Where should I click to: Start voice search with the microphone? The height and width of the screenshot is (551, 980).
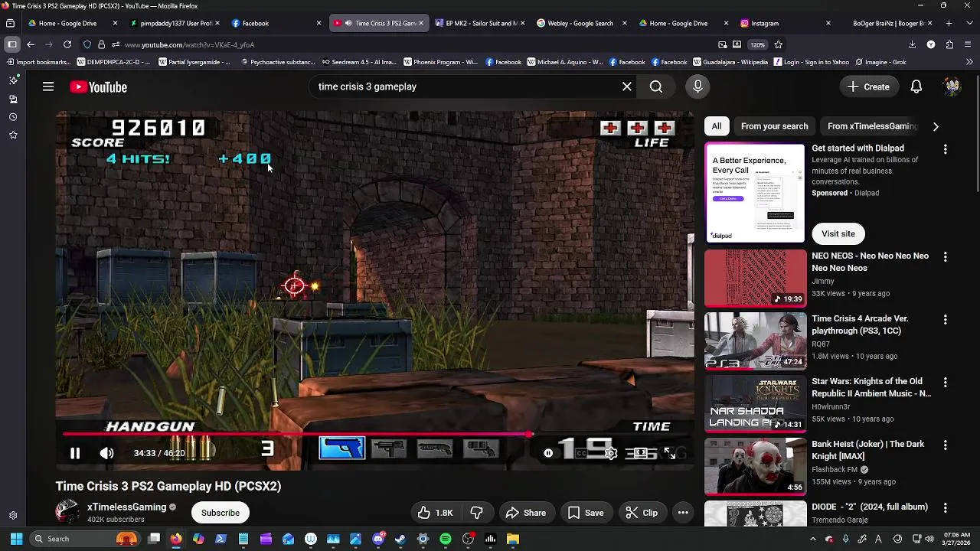click(x=697, y=86)
